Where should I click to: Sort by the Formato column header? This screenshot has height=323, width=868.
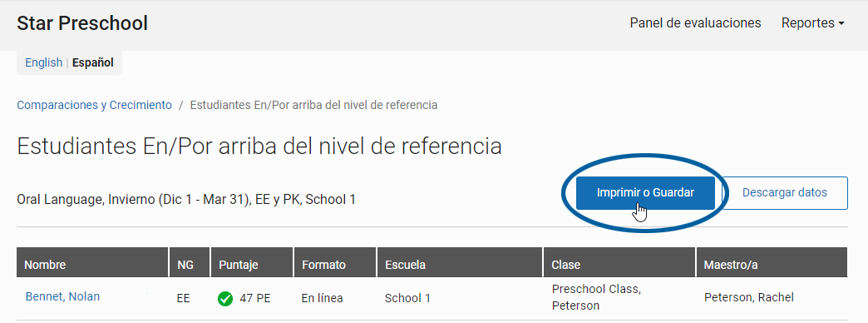335,265
